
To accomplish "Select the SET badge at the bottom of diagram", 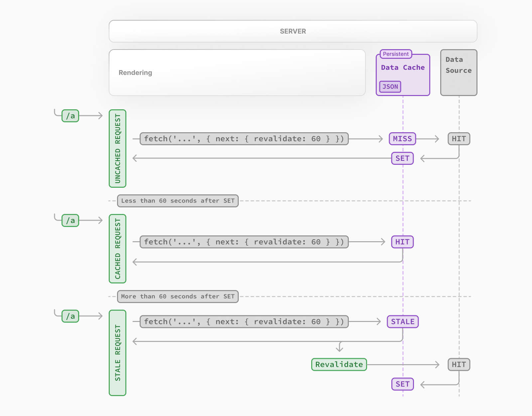I will coord(402,384).
